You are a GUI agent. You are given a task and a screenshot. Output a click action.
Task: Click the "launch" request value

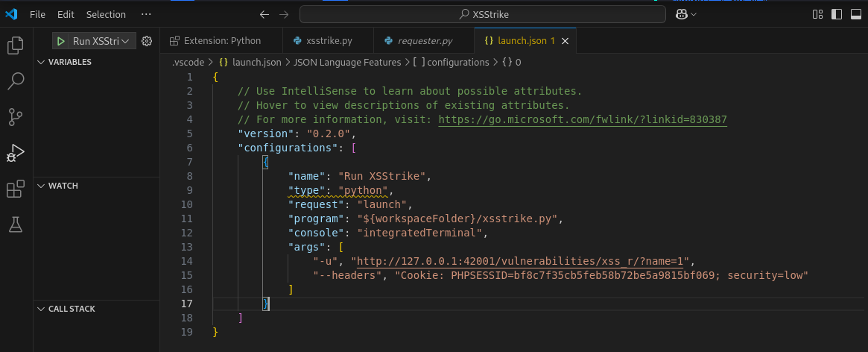pyautogui.click(x=381, y=204)
